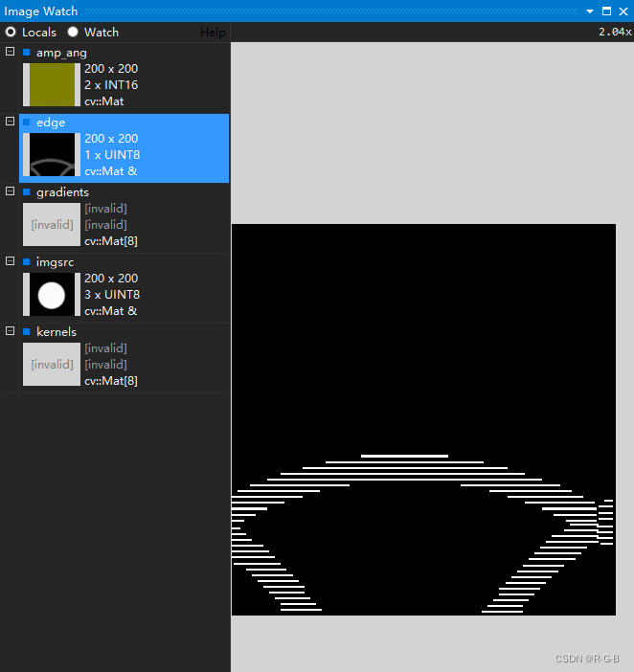This screenshot has height=672, width=634.
Task: Click the blue square icon beside amp_ang
Action: (26, 53)
